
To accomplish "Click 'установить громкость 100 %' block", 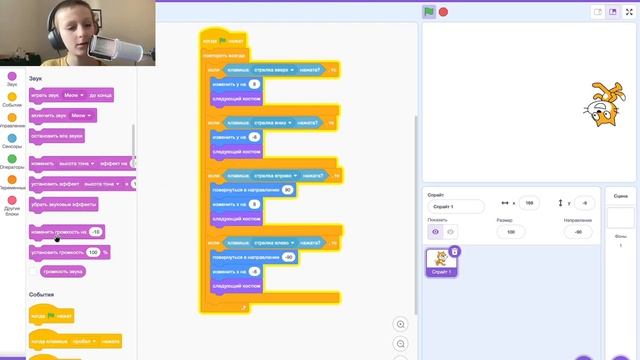I will tap(69, 252).
